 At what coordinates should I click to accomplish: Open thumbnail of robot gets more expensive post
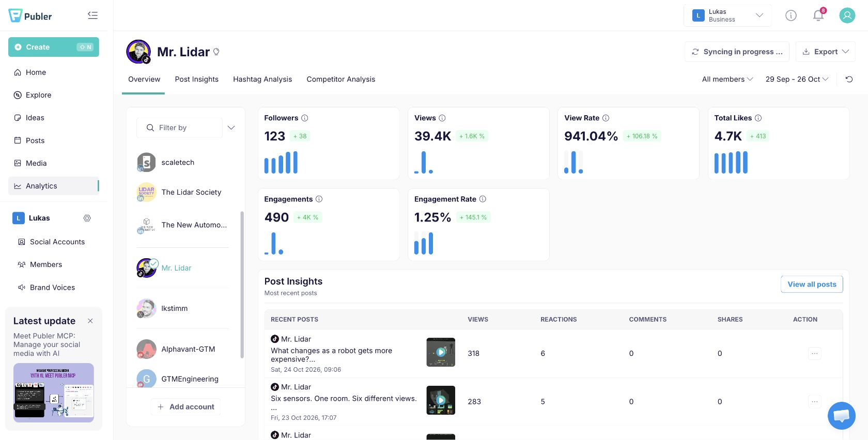(441, 352)
